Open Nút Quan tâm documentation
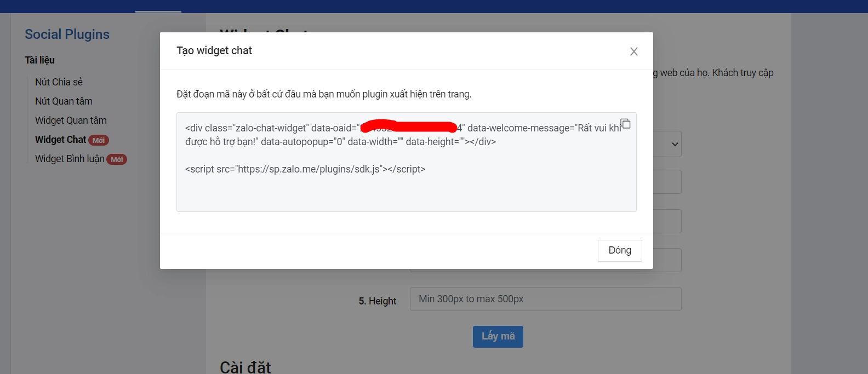This screenshot has height=374, width=868. (x=64, y=101)
